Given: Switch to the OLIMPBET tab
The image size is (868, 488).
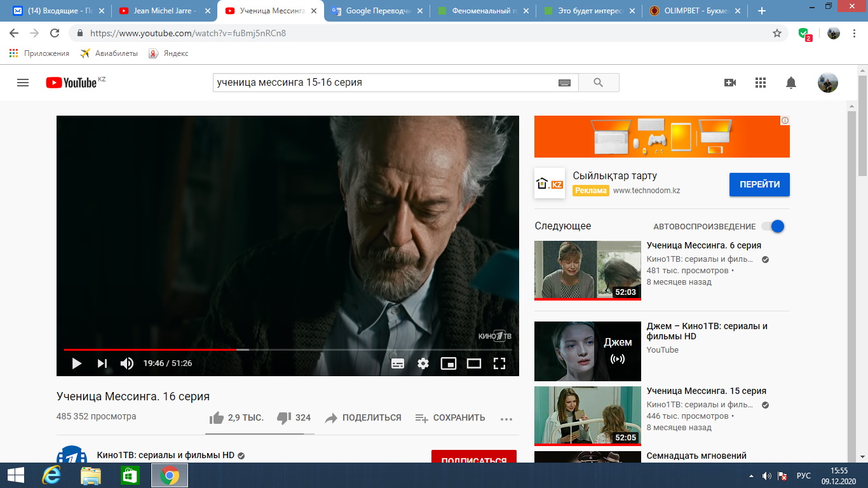Looking at the screenshot, I should tap(694, 11).
